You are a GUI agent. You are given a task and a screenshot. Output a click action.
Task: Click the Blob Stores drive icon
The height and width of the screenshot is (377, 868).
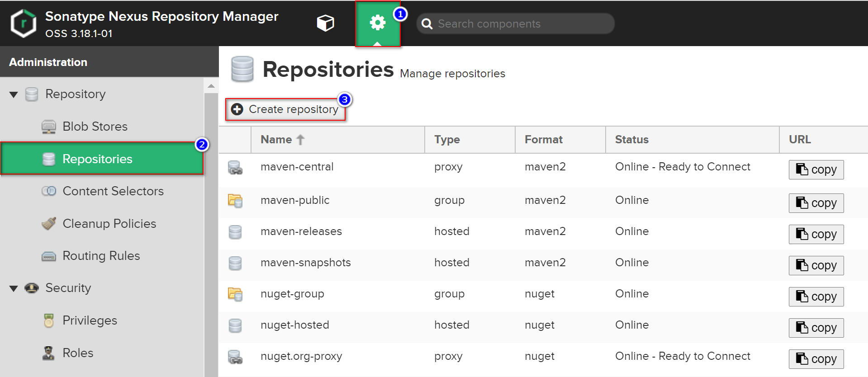49,127
